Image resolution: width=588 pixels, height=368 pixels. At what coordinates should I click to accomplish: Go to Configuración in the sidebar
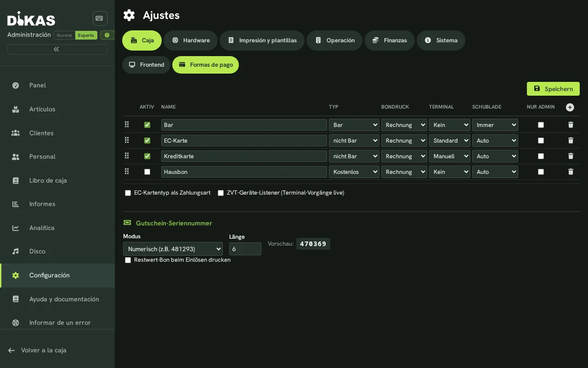[57, 275]
